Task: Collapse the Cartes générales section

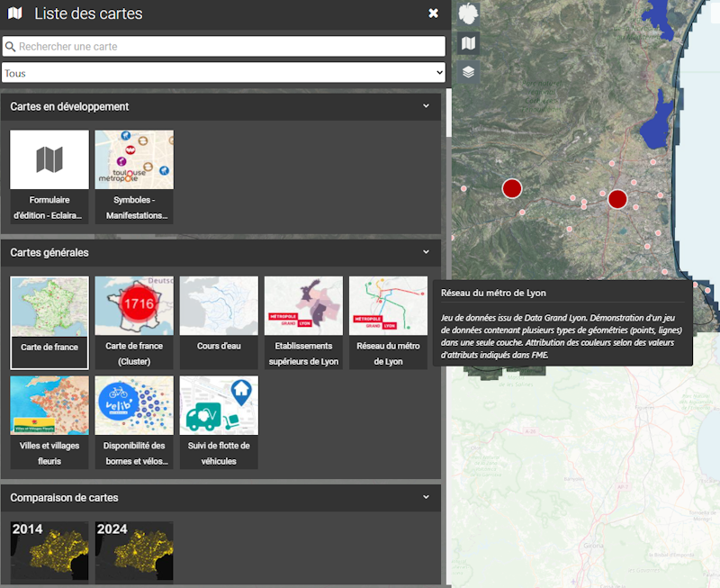Action: 426,253
